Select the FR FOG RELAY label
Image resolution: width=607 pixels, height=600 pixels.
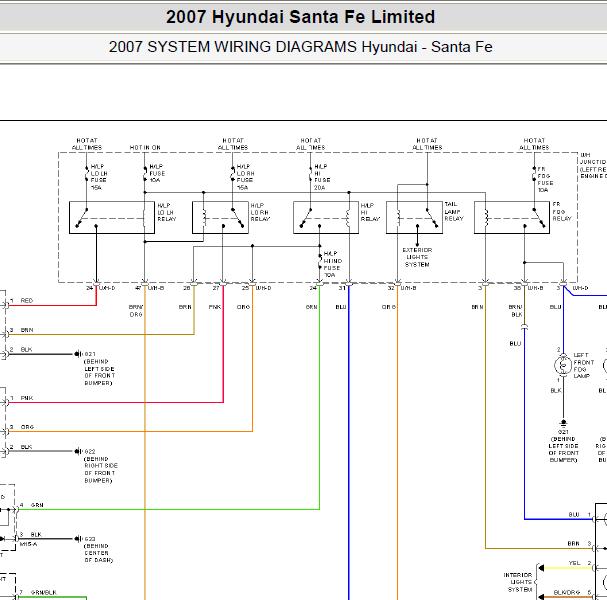pos(562,211)
